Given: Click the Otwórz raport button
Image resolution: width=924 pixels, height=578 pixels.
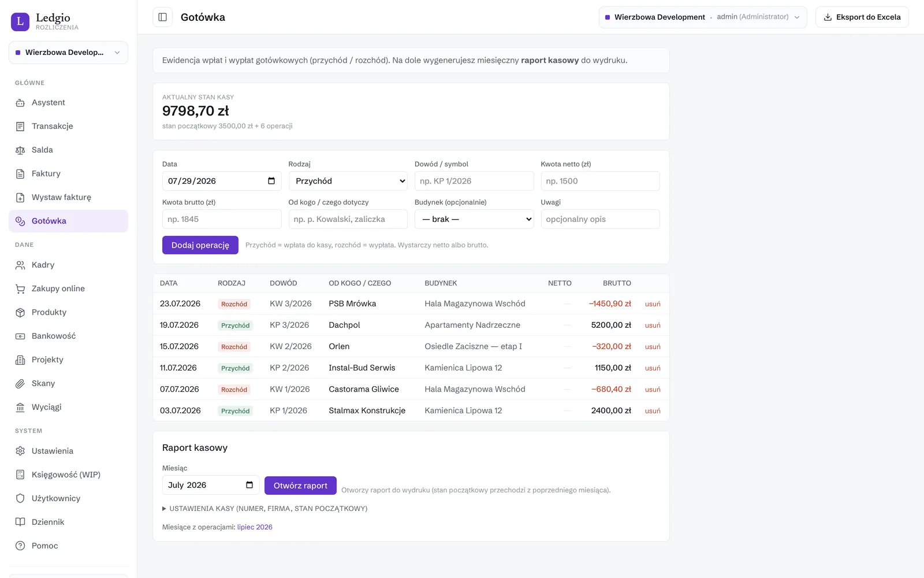Looking at the screenshot, I should (x=300, y=486).
